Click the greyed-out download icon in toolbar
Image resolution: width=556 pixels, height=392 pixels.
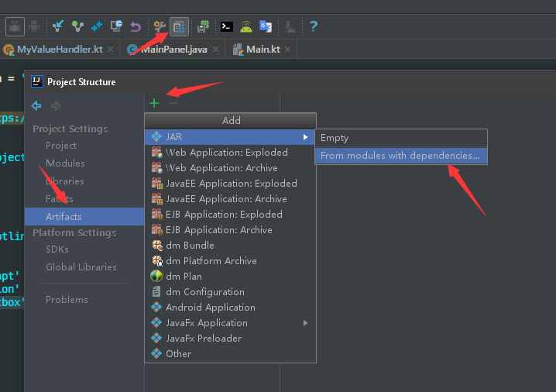tap(290, 26)
